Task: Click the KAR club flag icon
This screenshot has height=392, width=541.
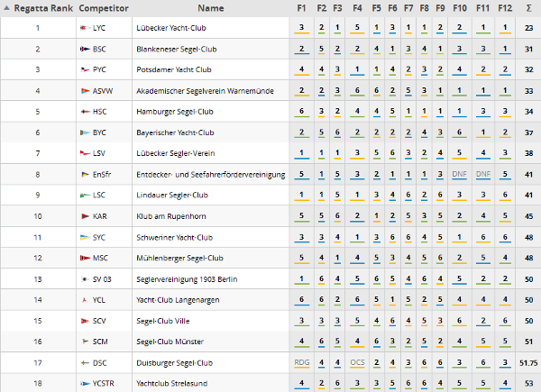Action: 85,216
